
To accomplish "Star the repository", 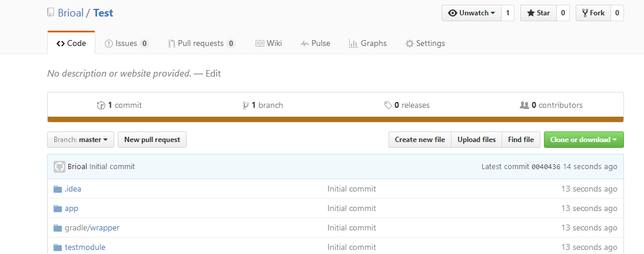I will click(539, 13).
